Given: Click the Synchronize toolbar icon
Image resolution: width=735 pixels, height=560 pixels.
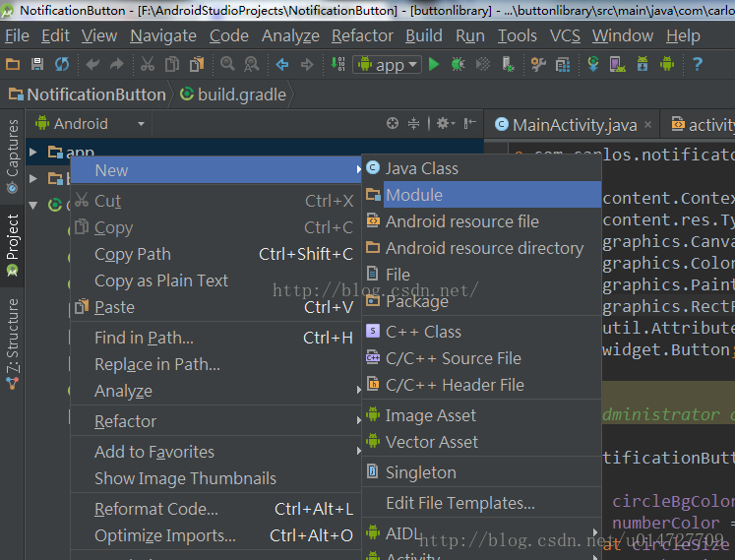Looking at the screenshot, I should (x=62, y=64).
